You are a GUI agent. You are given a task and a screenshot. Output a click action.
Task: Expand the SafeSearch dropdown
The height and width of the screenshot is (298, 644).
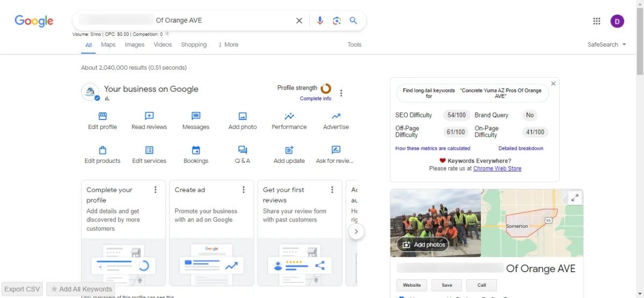(x=607, y=44)
